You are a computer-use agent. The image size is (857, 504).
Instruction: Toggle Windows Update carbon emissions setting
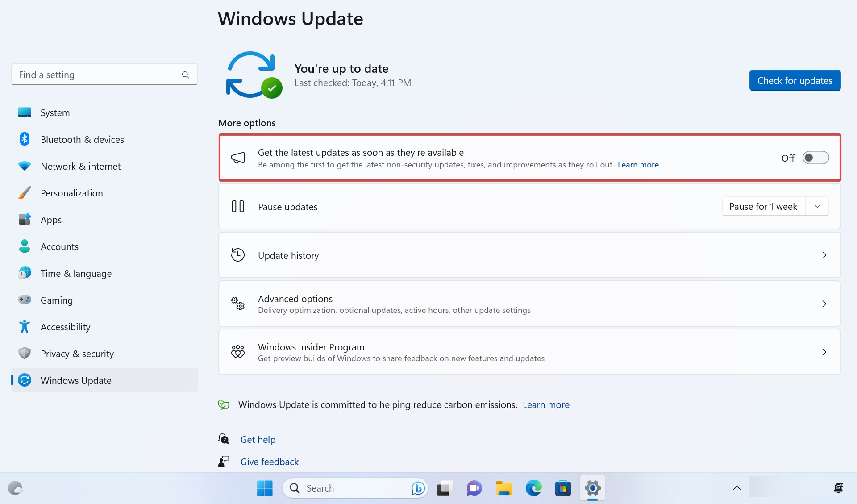pyautogui.click(x=546, y=404)
